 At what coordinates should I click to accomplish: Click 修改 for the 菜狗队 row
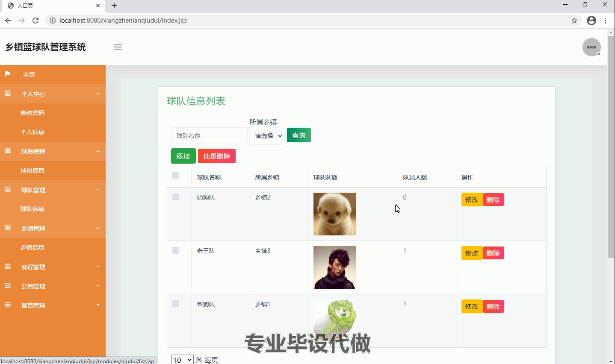(472, 306)
